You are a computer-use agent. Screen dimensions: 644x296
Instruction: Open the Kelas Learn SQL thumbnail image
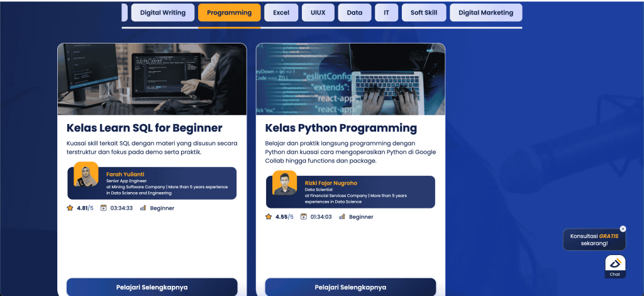(x=152, y=79)
